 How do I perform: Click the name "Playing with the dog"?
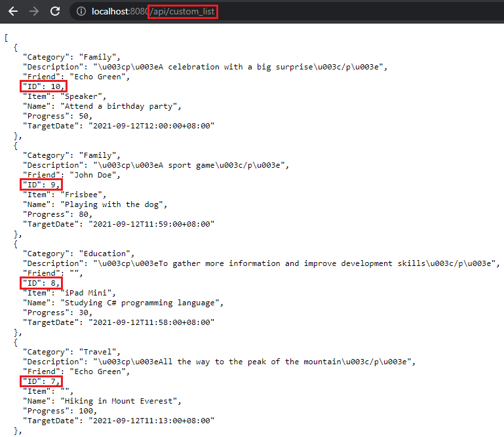click(114, 204)
